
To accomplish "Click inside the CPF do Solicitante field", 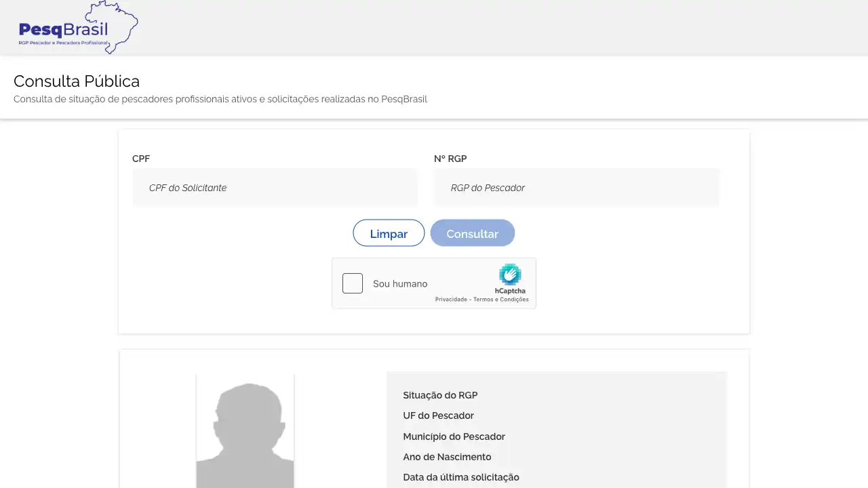I will click(x=275, y=187).
